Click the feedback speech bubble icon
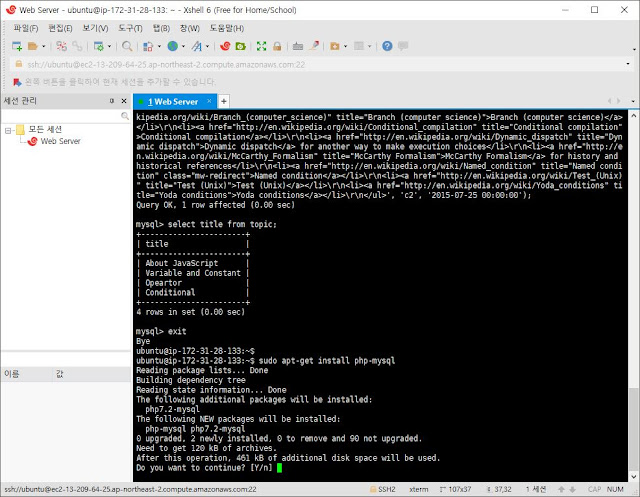Image resolution: width=640 pixels, height=497 pixels. pos(403,46)
